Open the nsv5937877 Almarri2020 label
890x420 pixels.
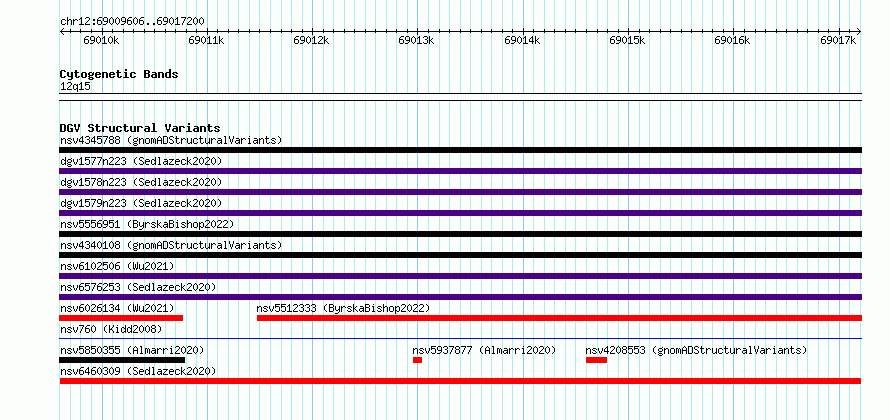(x=484, y=350)
